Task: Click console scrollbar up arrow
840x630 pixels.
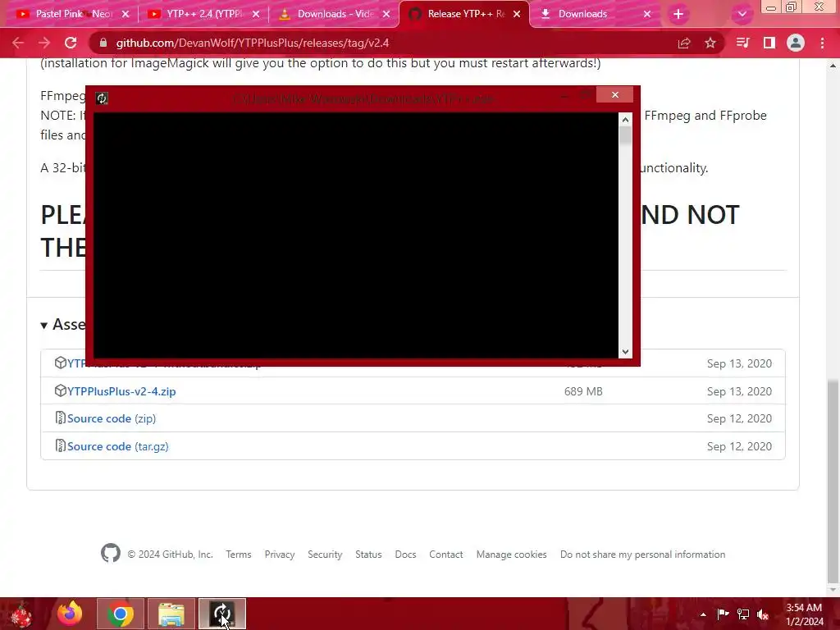Action: (x=625, y=120)
